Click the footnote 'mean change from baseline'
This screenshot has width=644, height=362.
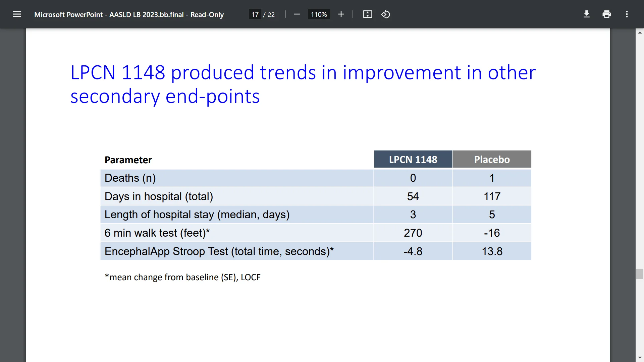click(x=182, y=277)
